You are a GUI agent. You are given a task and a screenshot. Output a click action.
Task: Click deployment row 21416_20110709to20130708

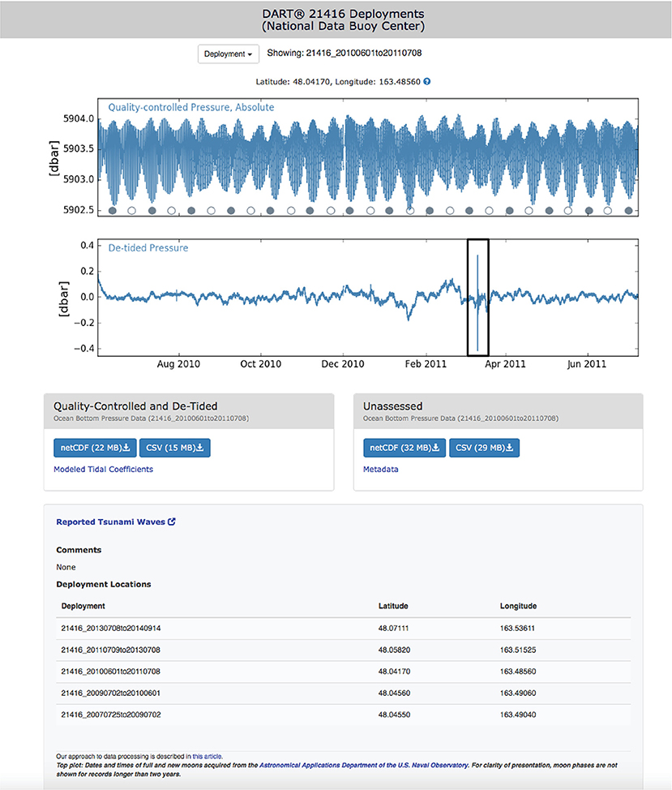pyautogui.click(x=344, y=650)
